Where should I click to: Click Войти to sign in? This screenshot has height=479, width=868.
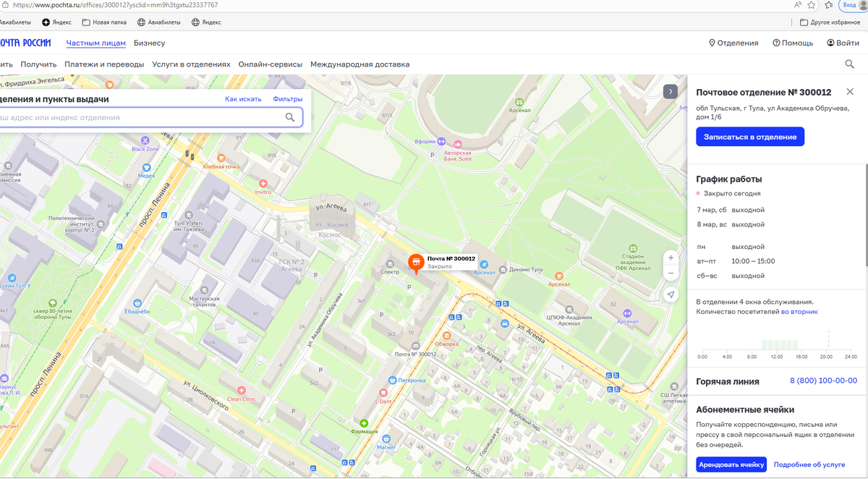[843, 43]
